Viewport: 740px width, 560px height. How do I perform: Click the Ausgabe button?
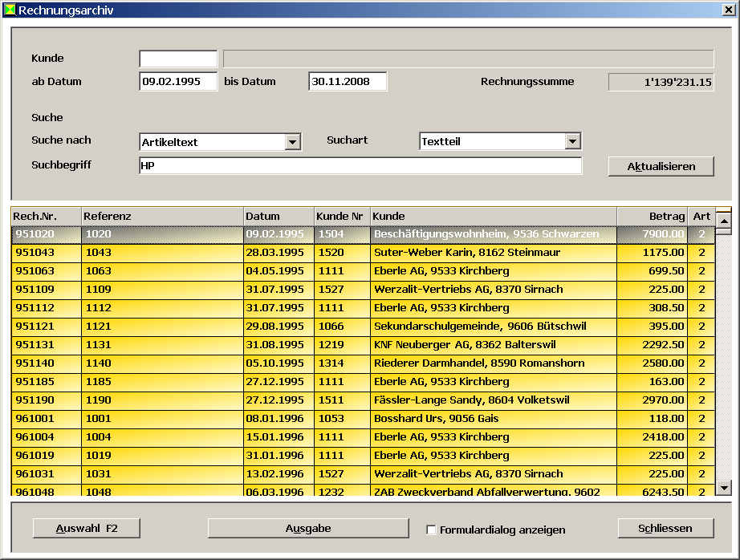coord(308,528)
